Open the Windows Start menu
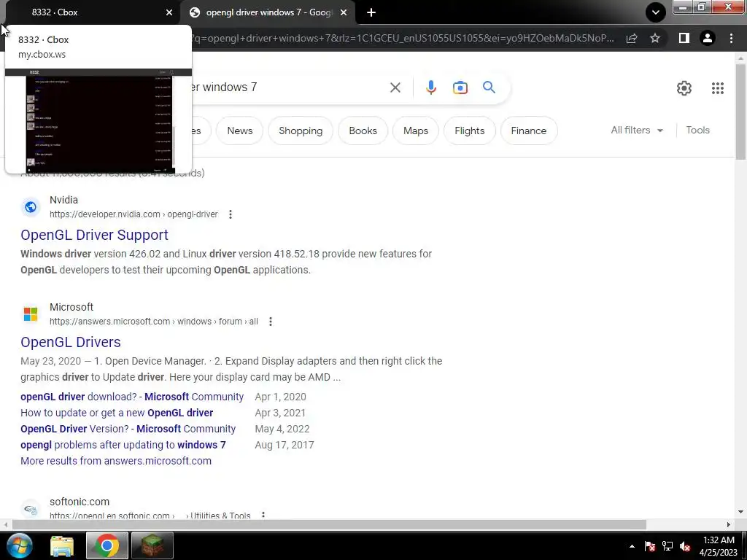Screen dimensions: 747x560 click(20, 546)
